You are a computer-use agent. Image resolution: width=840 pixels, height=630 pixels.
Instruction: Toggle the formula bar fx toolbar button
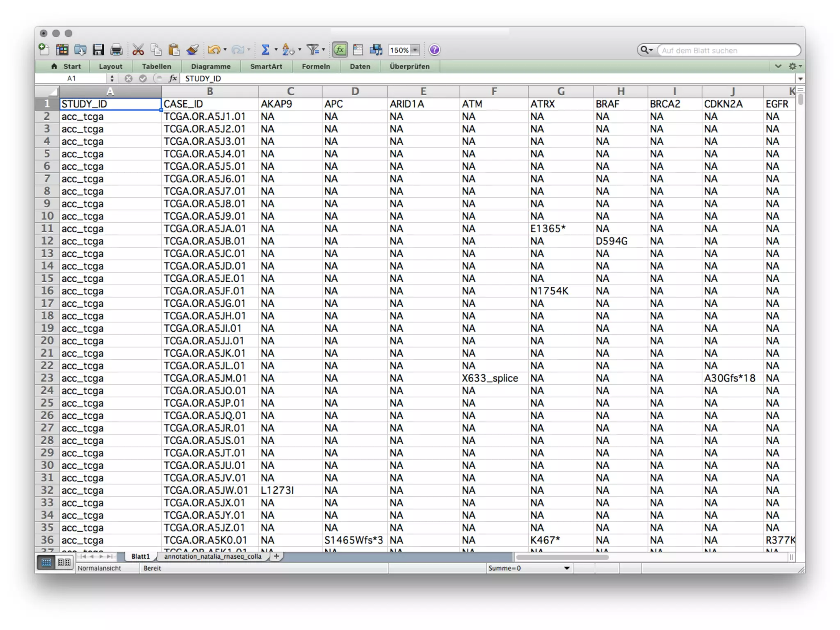coord(340,50)
